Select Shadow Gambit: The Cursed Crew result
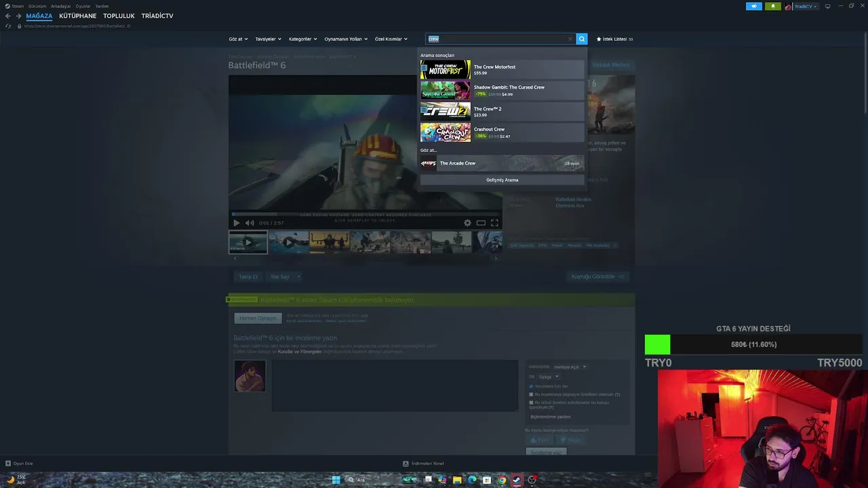868x488 pixels. coord(502,90)
